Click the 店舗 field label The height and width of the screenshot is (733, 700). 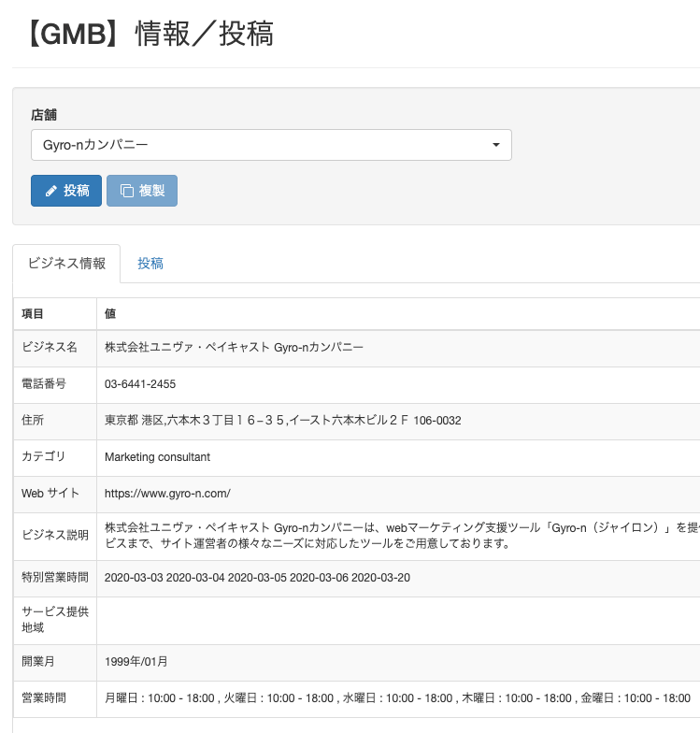click(44, 114)
